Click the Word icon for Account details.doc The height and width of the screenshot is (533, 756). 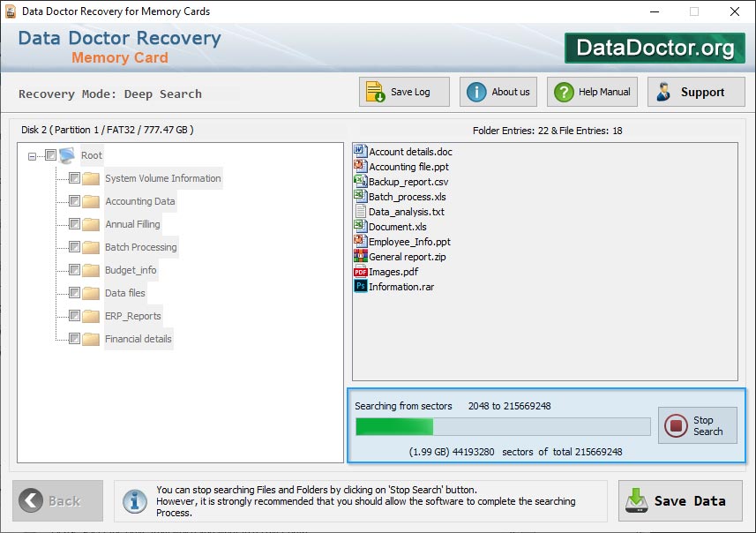coord(360,152)
